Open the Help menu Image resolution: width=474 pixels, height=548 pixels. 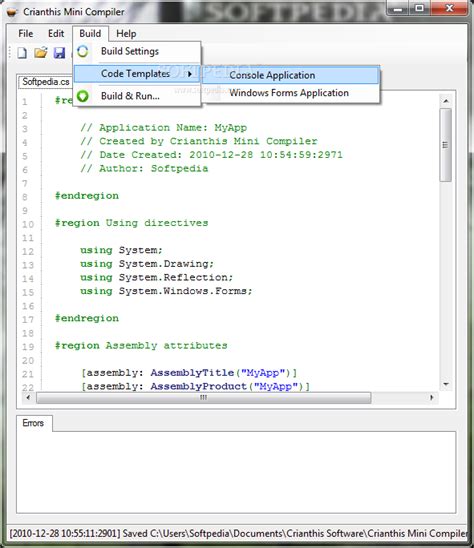point(126,34)
